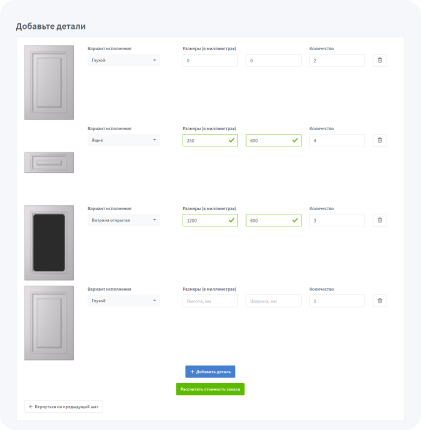Return to the previous step
The image size is (421, 430).
pos(63,407)
